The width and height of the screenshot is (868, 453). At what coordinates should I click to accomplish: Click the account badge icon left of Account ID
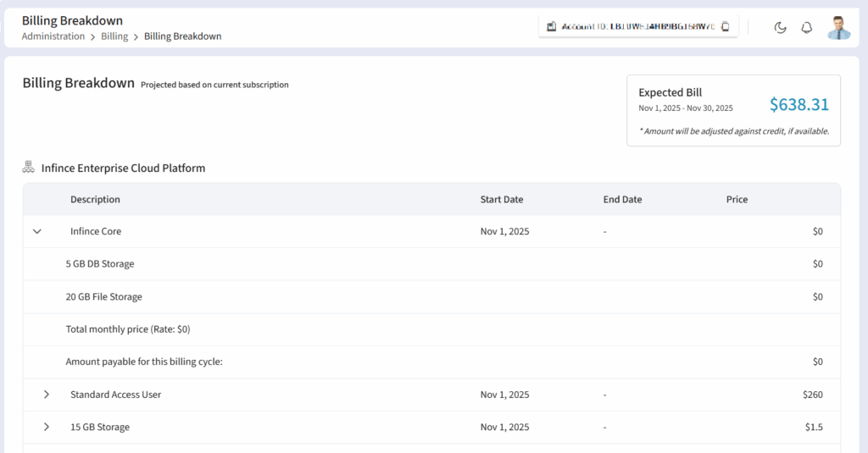551,26
